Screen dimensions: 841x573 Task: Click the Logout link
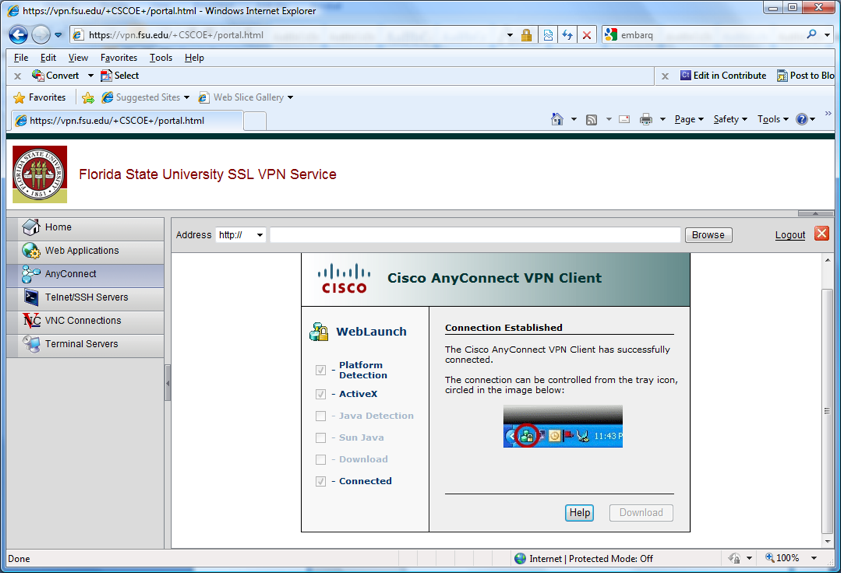[790, 235]
